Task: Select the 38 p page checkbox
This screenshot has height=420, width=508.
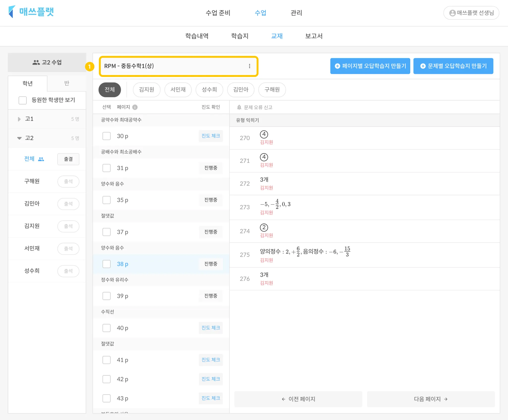Action: click(x=106, y=264)
